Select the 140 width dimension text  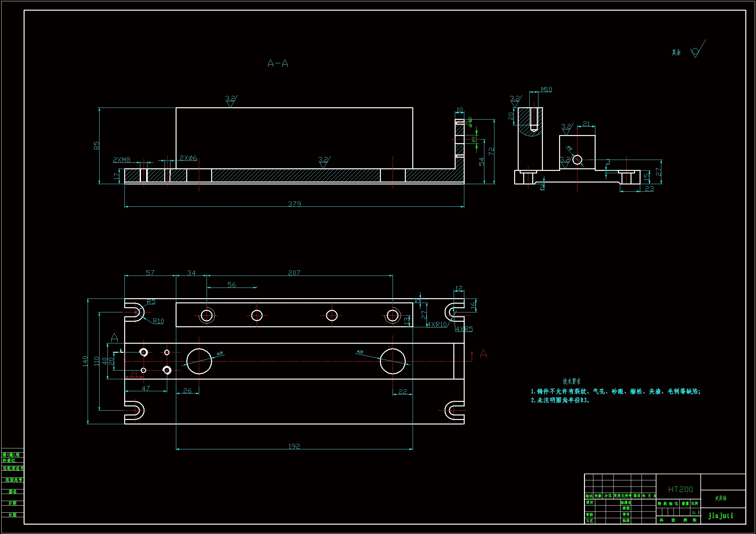85,361
